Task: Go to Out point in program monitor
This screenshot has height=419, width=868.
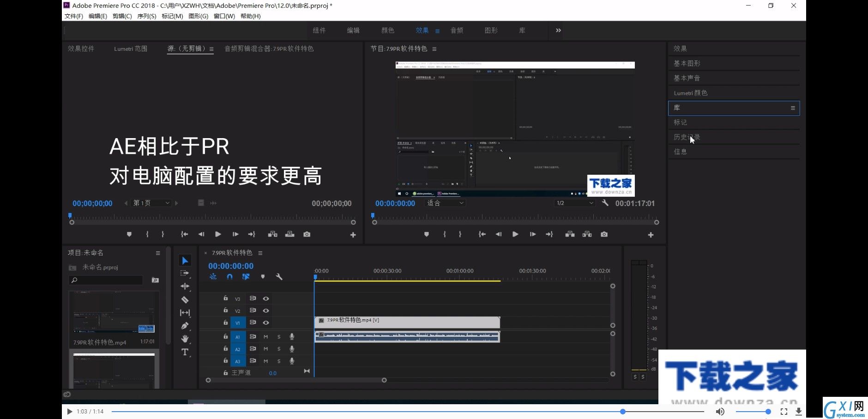Action: point(549,234)
